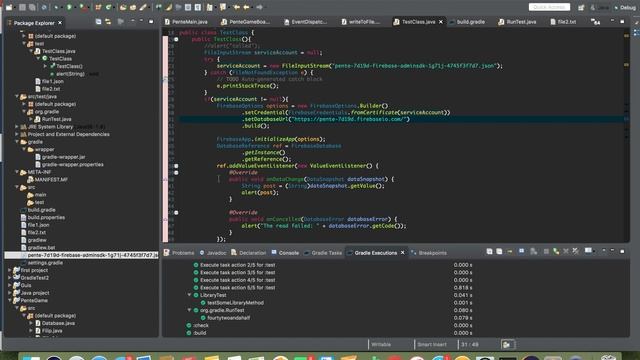640x360 pixels.
Task: Click the New Java Package toolbar icon
Action: point(98,7)
